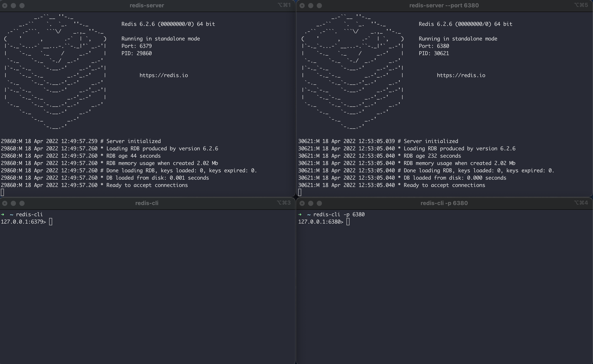Maximize the redis-server port 6379 pane
This screenshot has height=364, width=593.
coord(22,6)
